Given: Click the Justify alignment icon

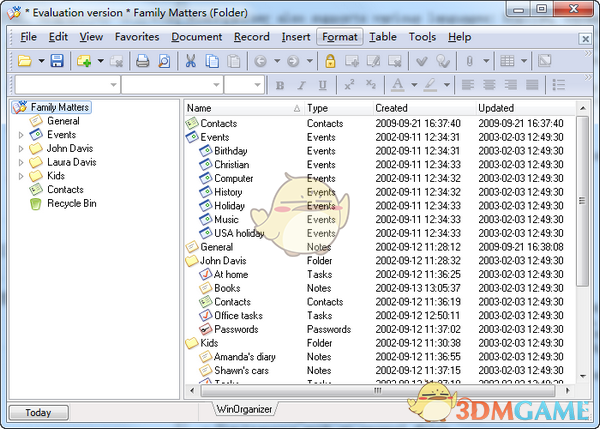Looking at the screenshot, I should [x=532, y=85].
